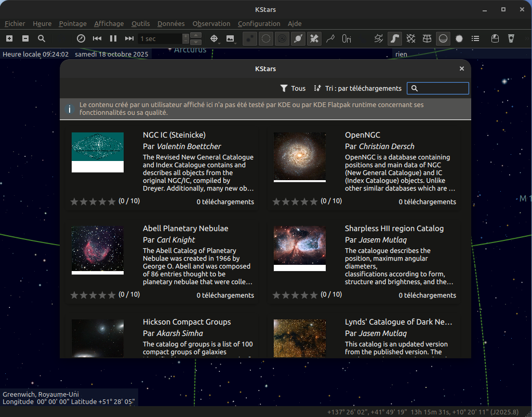Click the Sharpless HII region Catalog title

[394, 228]
